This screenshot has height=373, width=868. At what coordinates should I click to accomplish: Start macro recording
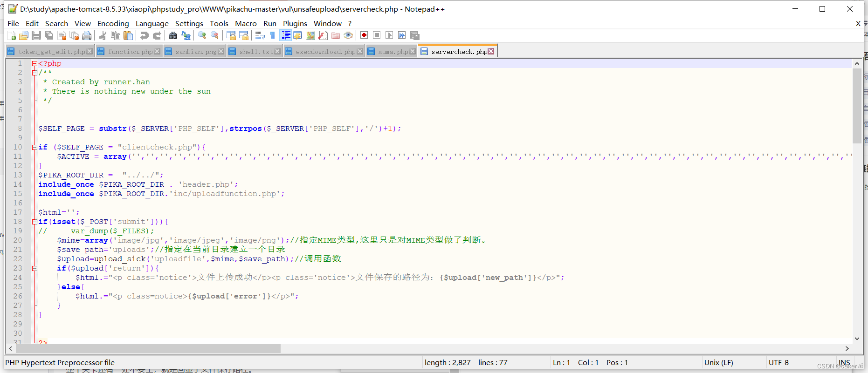pos(364,35)
